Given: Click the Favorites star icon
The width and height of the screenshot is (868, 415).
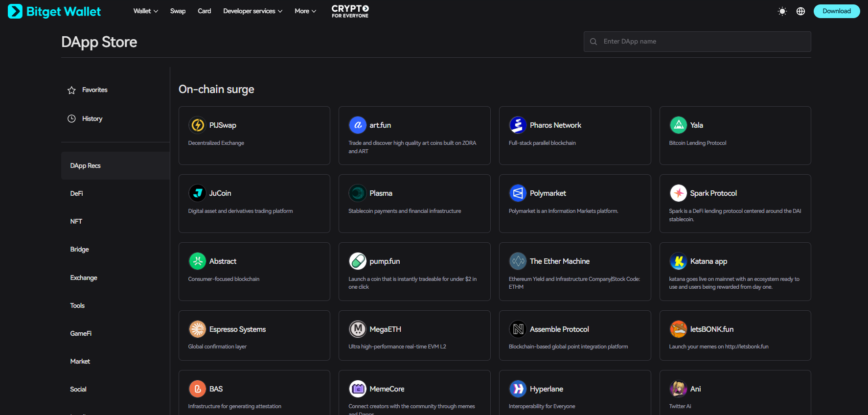Looking at the screenshot, I should click(x=71, y=90).
